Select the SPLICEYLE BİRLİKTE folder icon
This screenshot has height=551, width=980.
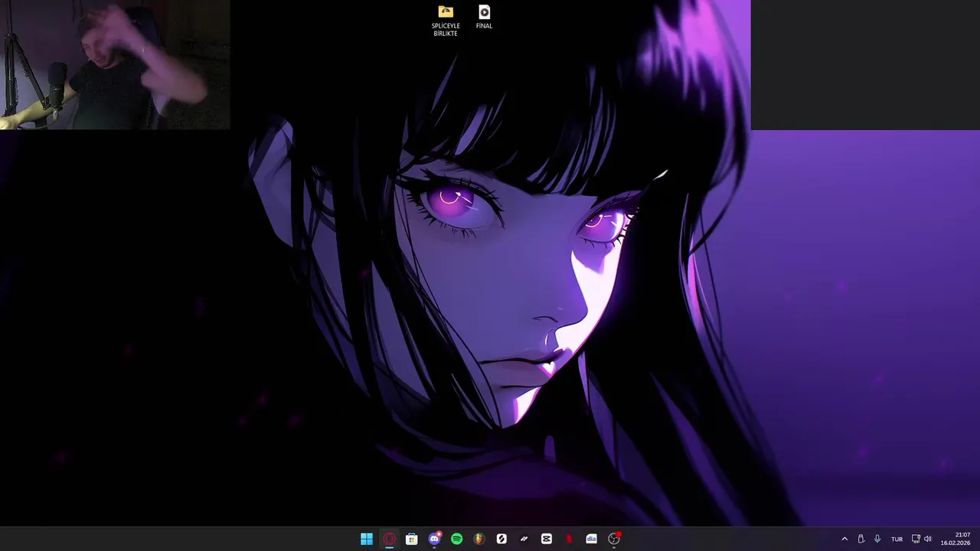(x=446, y=11)
